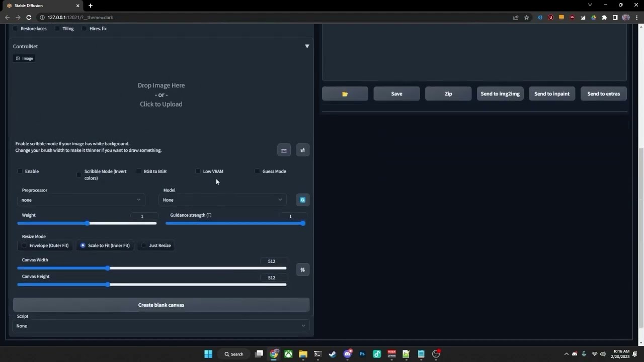This screenshot has width=644, height=362.
Task: Click the Create blank canvas button
Action: 161,304
